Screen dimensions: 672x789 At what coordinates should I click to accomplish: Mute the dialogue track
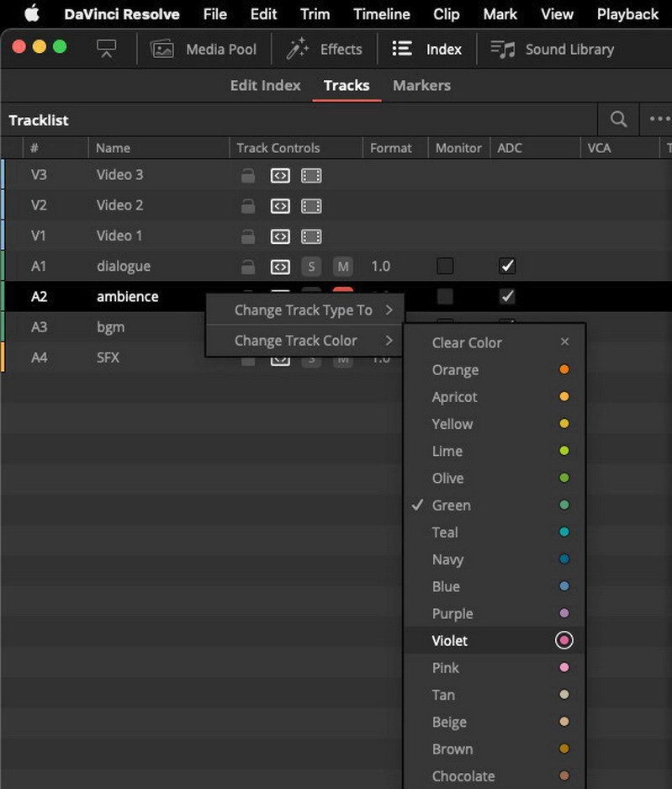[343, 266]
